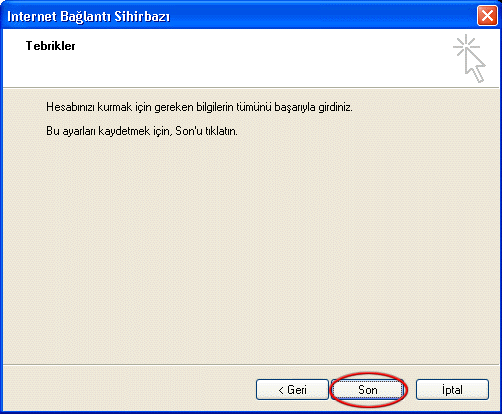
Task: Click the sparkle rays above the cursor icon
Action: click(x=466, y=46)
